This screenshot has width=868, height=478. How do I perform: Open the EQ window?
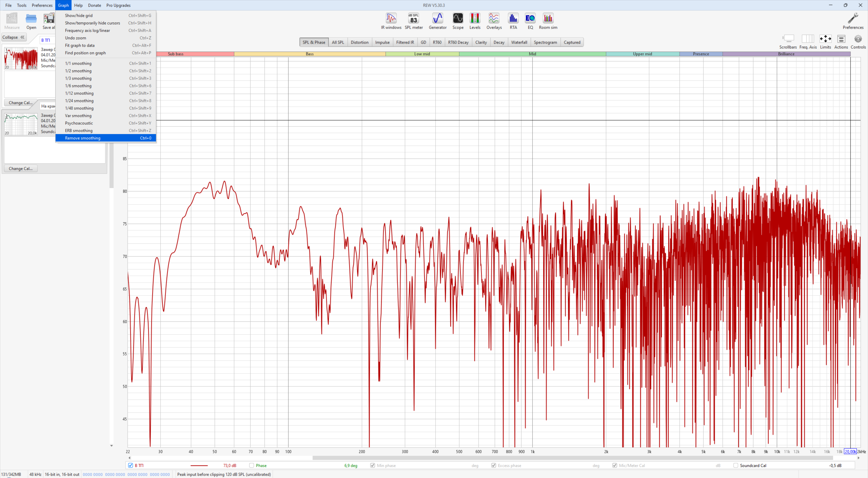click(x=530, y=21)
